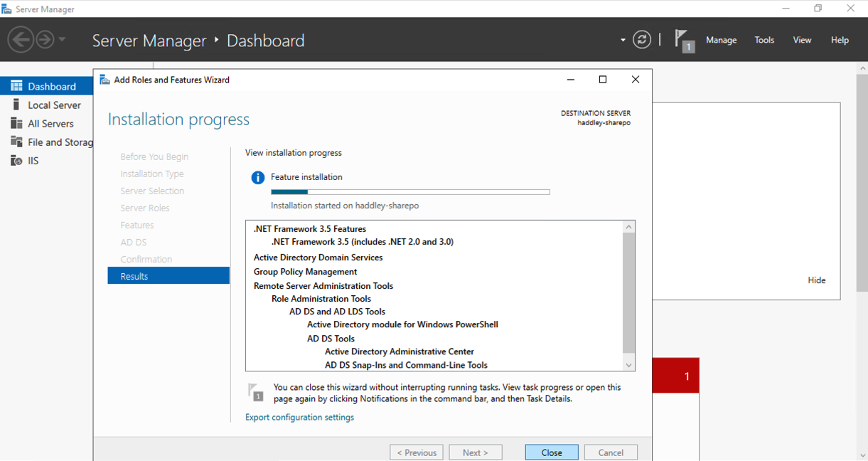Click Hide in the dashboard welcome tile
868x461 pixels.
(x=817, y=280)
